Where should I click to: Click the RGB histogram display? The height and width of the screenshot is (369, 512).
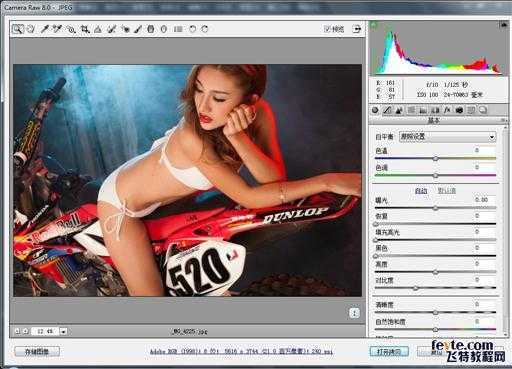pyautogui.click(x=438, y=49)
